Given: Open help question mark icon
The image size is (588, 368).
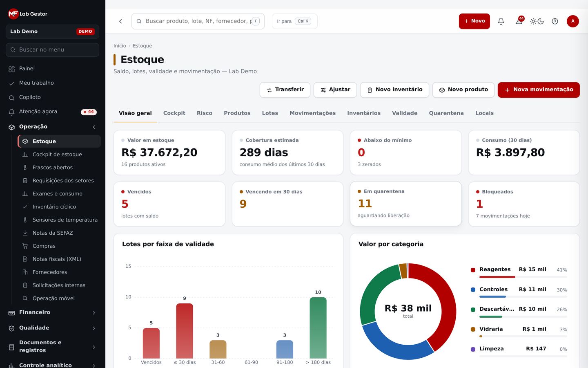Looking at the screenshot, I should 555,21.
